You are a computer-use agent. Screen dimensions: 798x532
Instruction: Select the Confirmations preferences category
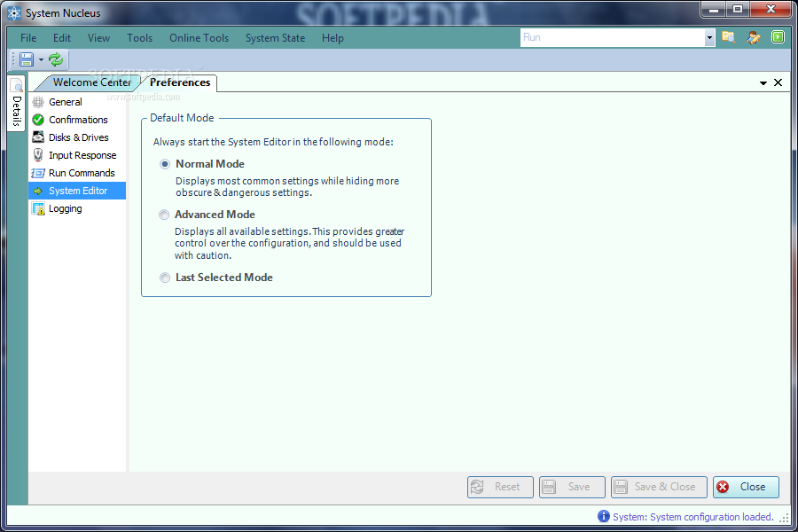(77, 120)
